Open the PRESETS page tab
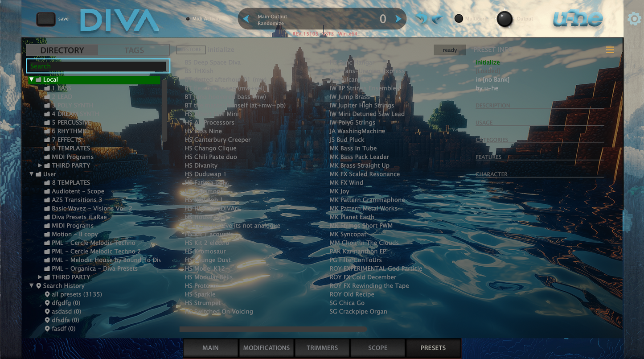The image size is (644, 359). point(433,348)
